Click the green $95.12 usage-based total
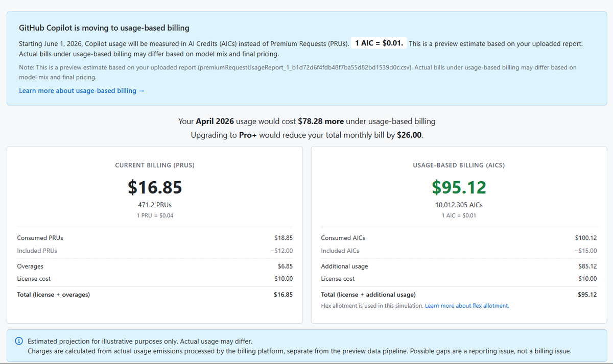Screen dimensions: 613x364 (459, 187)
